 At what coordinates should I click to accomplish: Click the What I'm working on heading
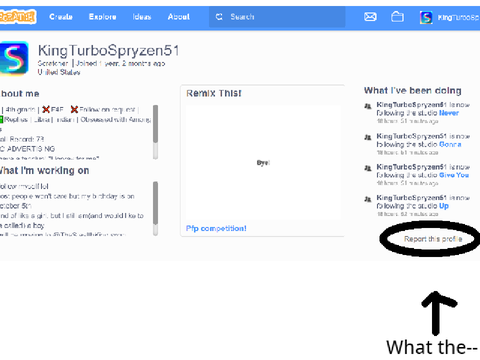tap(44, 171)
